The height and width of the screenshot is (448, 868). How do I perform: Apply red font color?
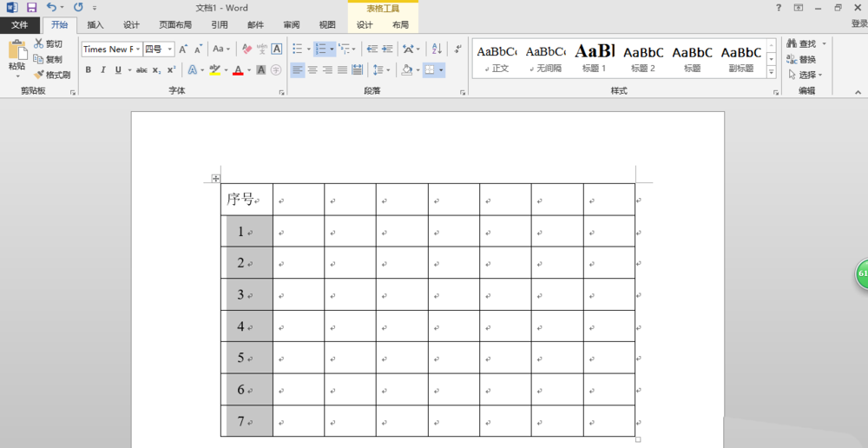click(238, 70)
